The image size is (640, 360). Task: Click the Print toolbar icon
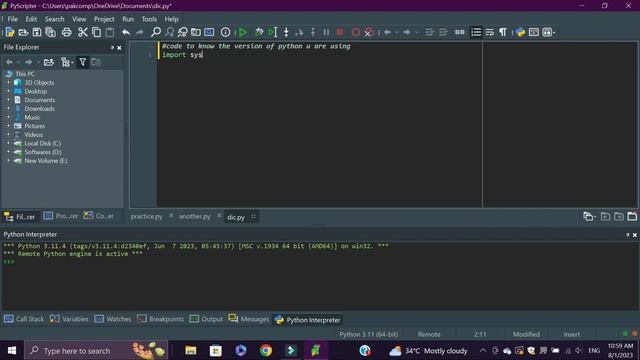point(67,32)
